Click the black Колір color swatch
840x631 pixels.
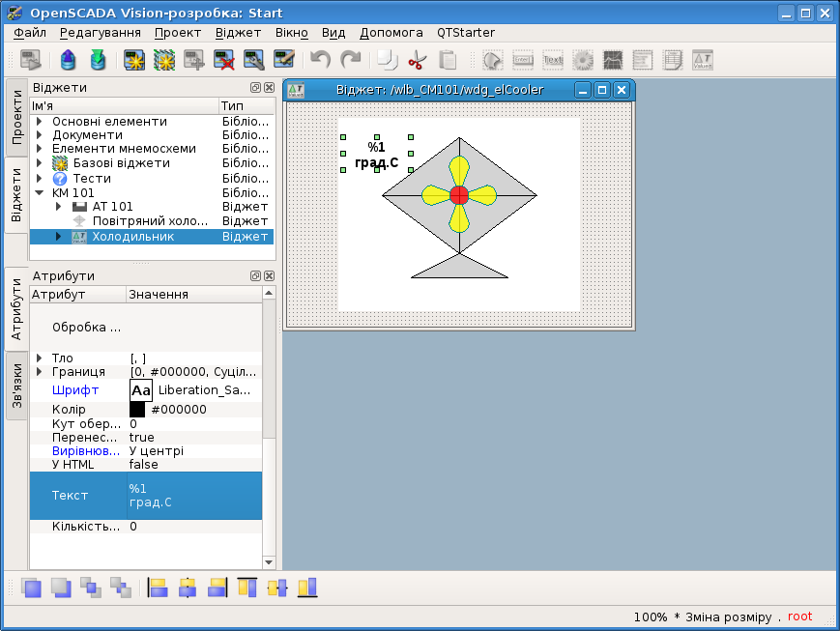click(x=137, y=410)
